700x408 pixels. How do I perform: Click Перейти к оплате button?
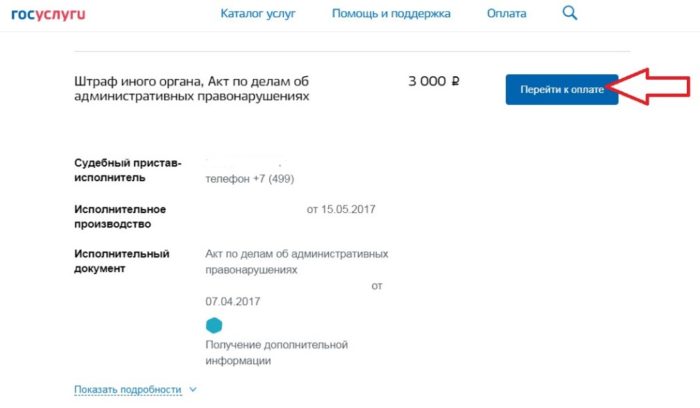coord(562,90)
